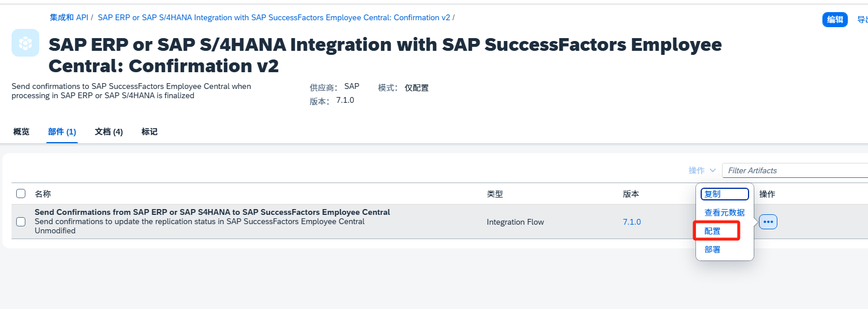Click the version 7.1.0 value in package header

click(345, 100)
